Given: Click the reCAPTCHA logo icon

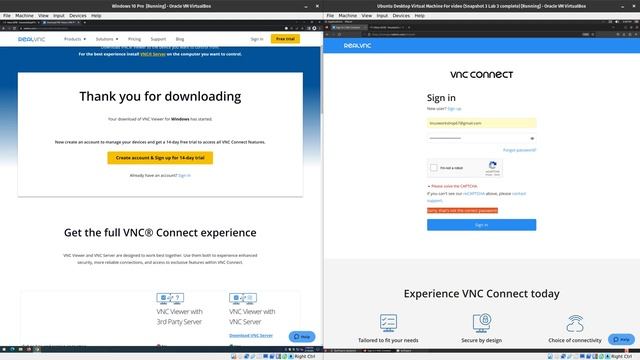Looking at the screenshot, I should pyautogui.click(x=493, y=165).
